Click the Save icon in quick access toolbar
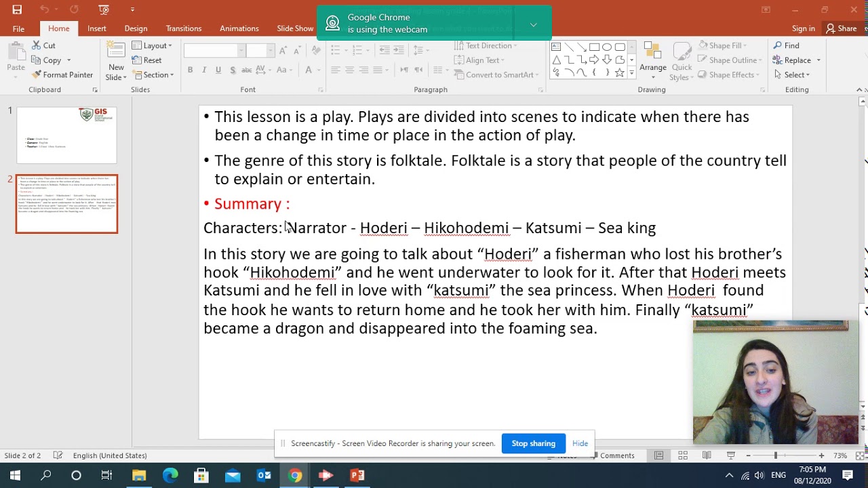Viewport: 868px width, 488px height. pos(17,9)
